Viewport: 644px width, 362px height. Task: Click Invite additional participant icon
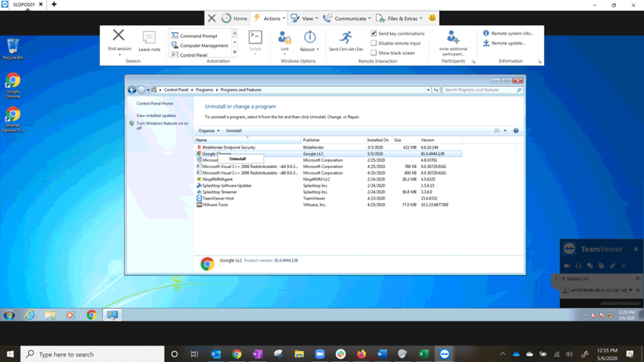[453, 37]
